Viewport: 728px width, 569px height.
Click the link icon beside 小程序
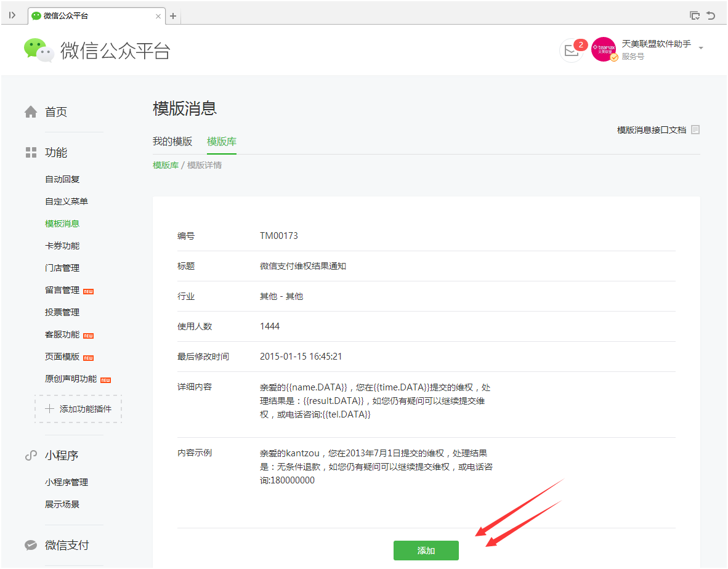31,456
